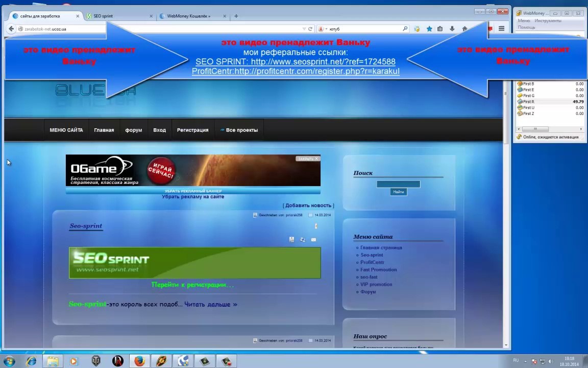The height and width of the screenshot is (368, 588).
Task: Open Seo-sprint in sidebar menu
Action: click(x=372, y=255)
